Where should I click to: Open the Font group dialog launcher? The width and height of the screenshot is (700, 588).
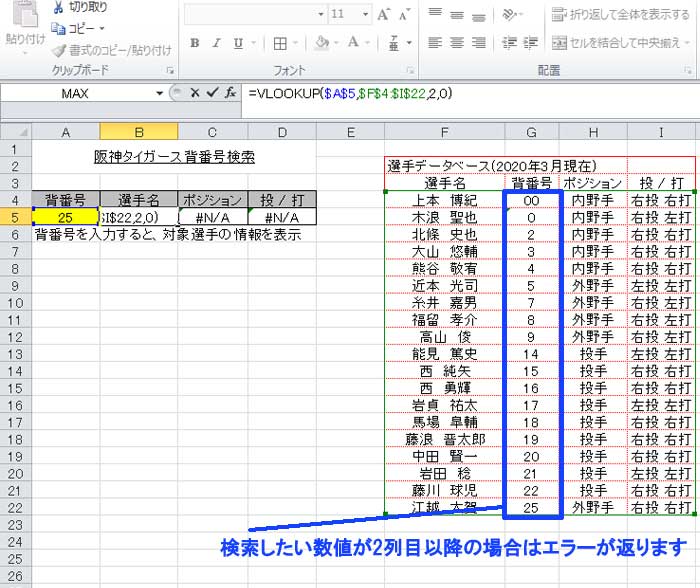[410, 70]
